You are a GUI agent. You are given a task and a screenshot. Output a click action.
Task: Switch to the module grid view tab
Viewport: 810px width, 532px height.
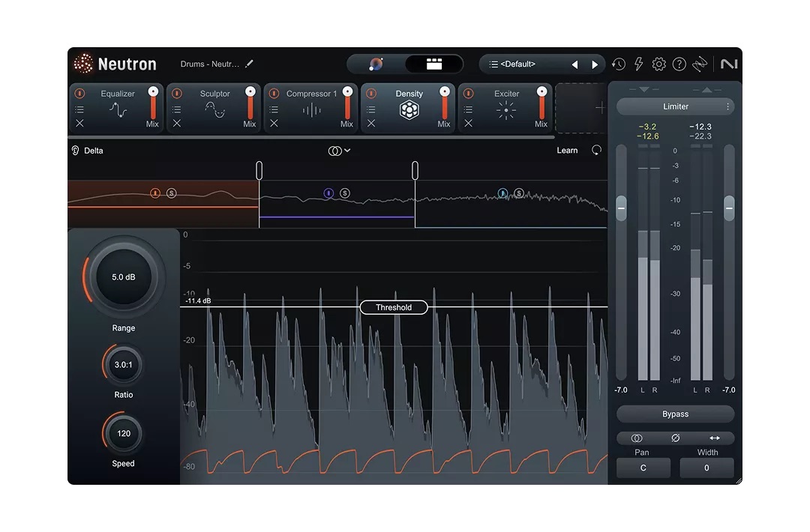(434, 64)
